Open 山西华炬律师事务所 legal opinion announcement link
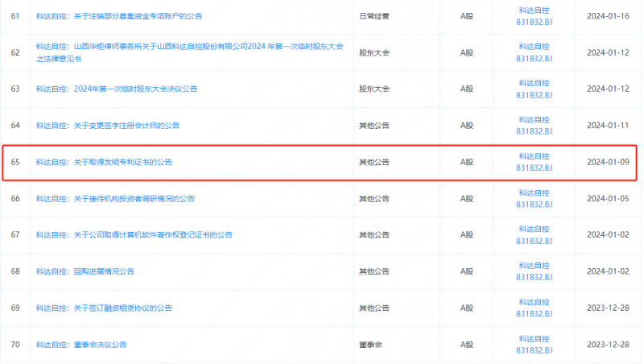This screenshot has width=644, height=364. click(189, 52)
